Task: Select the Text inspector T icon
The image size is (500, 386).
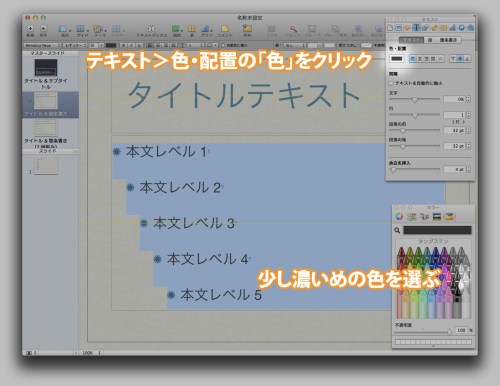Action: 416,28
